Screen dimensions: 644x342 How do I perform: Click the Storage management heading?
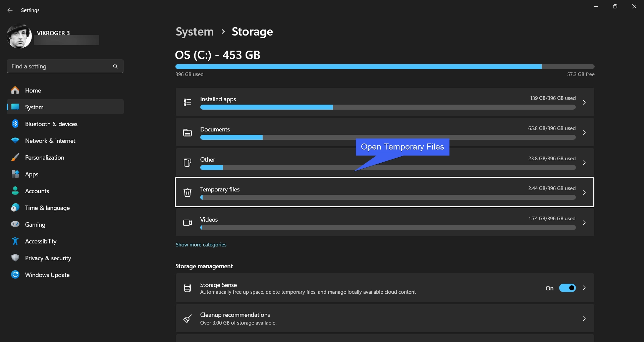(x=204, y=266)
